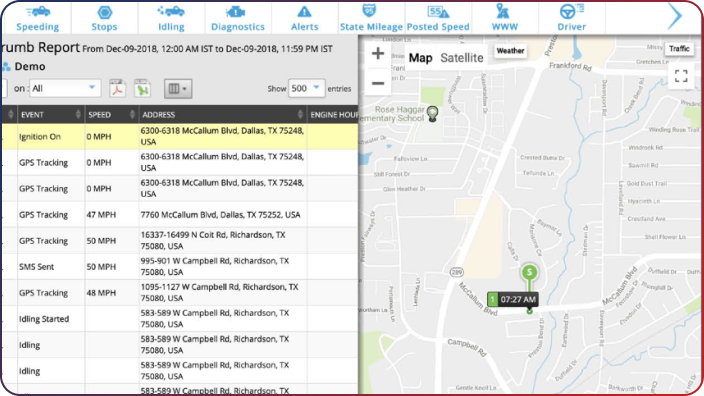Enter fullscreen map view
Image resolution: width=704 pixels, height=396 pixels.
tap(681, 76)
